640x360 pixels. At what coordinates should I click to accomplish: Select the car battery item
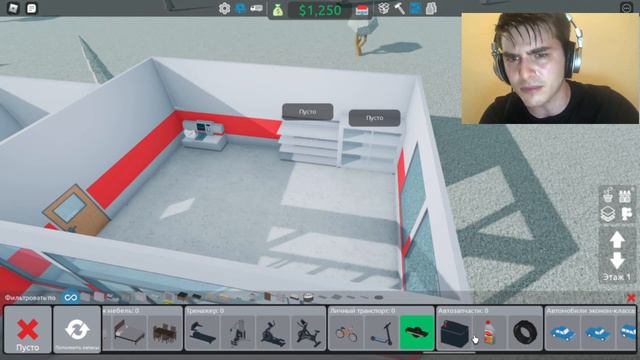click(x=454, y=332)
